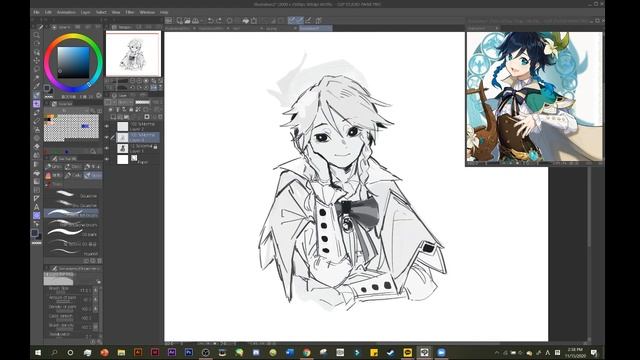Click the Sub View reference image
Viewport: 640px width, 360px height.
(534, 97)
